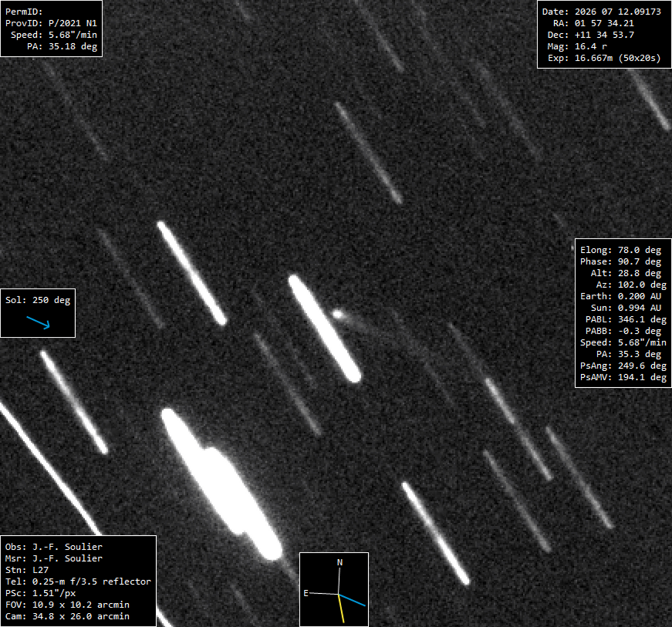Click the Sol: 250 deg label

coord(38,300)
